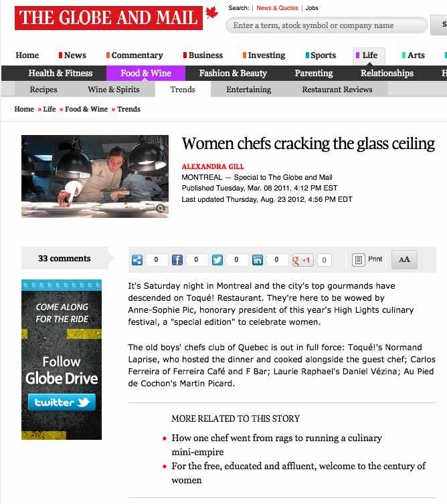This screenshot has height=504, width=447.
Task: Click the Twitter share count box
Action: pyautogui.click(x=236, y=260)
